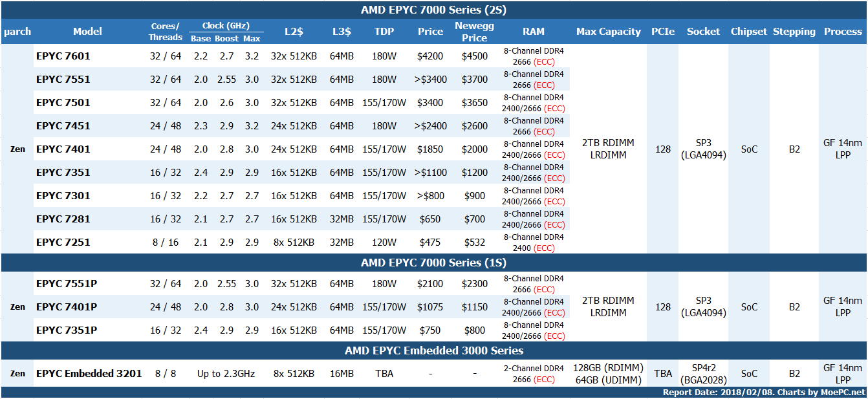868x399 pixels.
Task: Click the "L3$" column header
Action: [342, 32]
